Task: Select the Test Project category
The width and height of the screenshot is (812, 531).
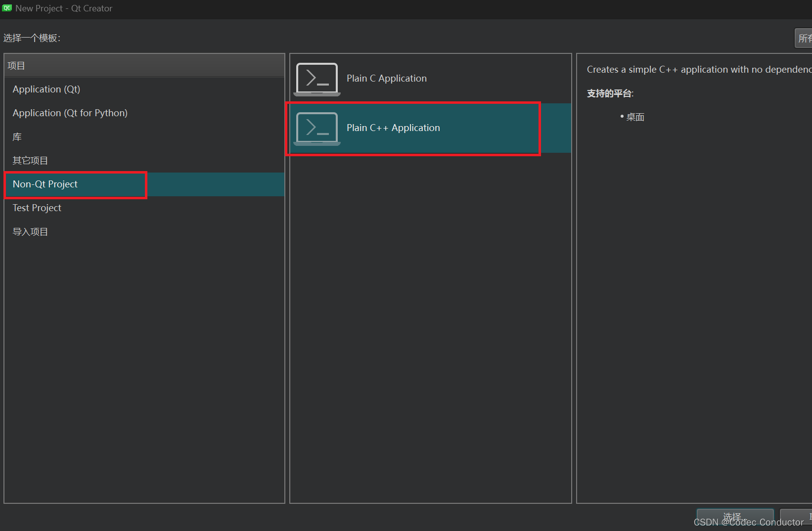Action: pyautogui.click(x=144, y=208)
